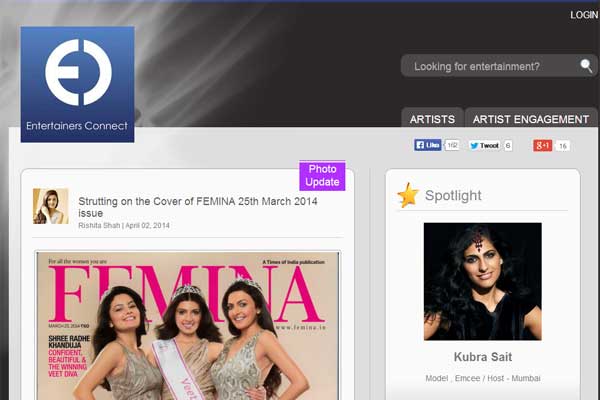Click the Google +1 button
Image resolution: width=600 pixels, height=400 pixels.
[542, 145]
